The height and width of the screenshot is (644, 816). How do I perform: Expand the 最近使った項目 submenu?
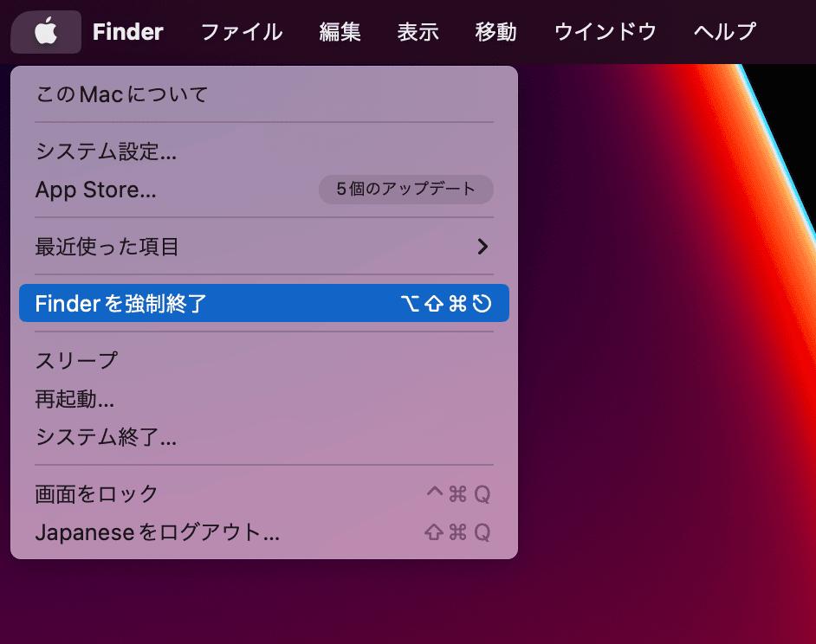coord(264,247)
